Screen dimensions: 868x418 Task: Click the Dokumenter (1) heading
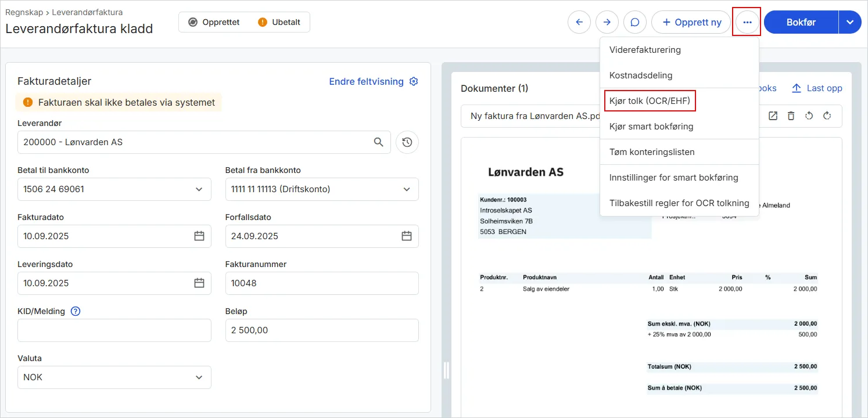tap(494, 88)
